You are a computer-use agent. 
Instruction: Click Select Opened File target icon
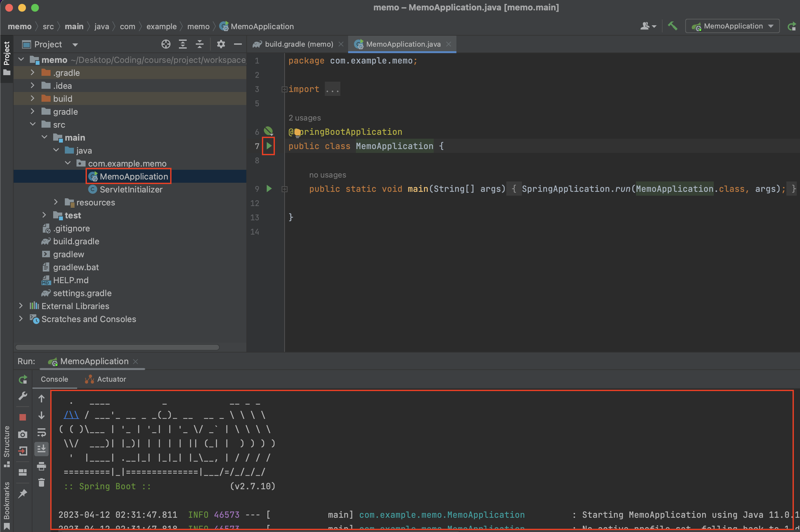[x=166, y=44]
